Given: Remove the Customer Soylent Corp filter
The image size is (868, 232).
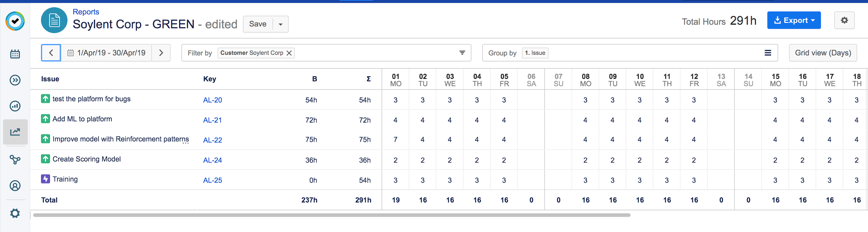Looking at the screenshot, I should [x=289, y=53].
